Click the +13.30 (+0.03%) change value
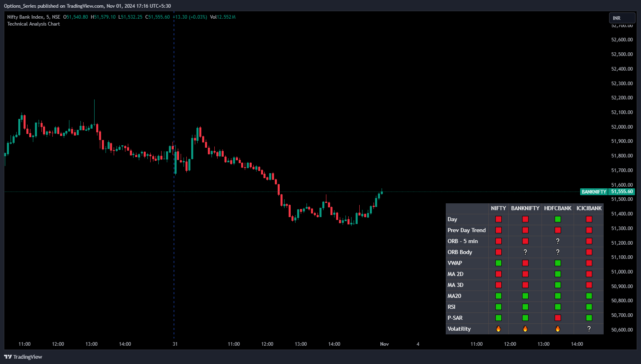 pyautogui.click(x=190, y=17)
